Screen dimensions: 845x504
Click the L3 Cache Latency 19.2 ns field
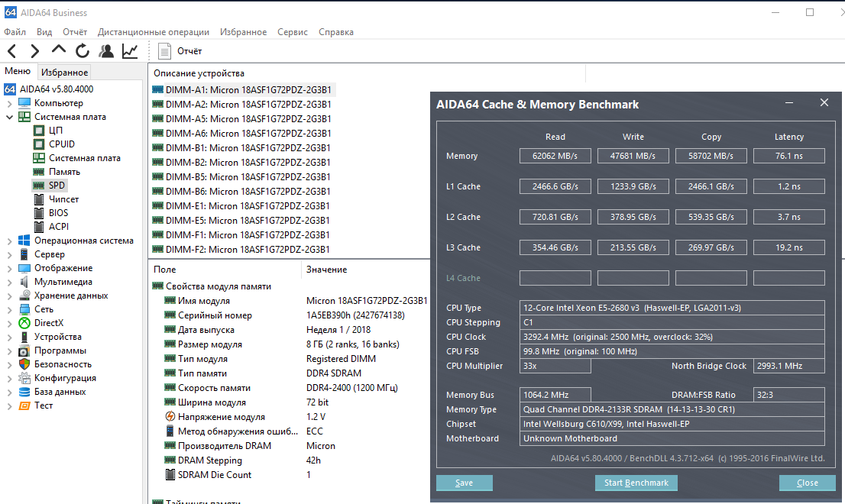(789, 247)
